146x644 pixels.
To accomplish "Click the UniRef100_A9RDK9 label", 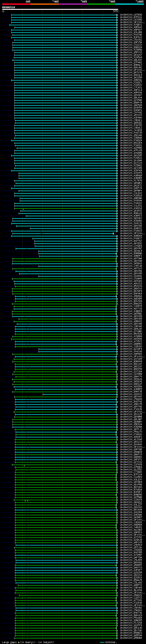I will coord(131,236).
